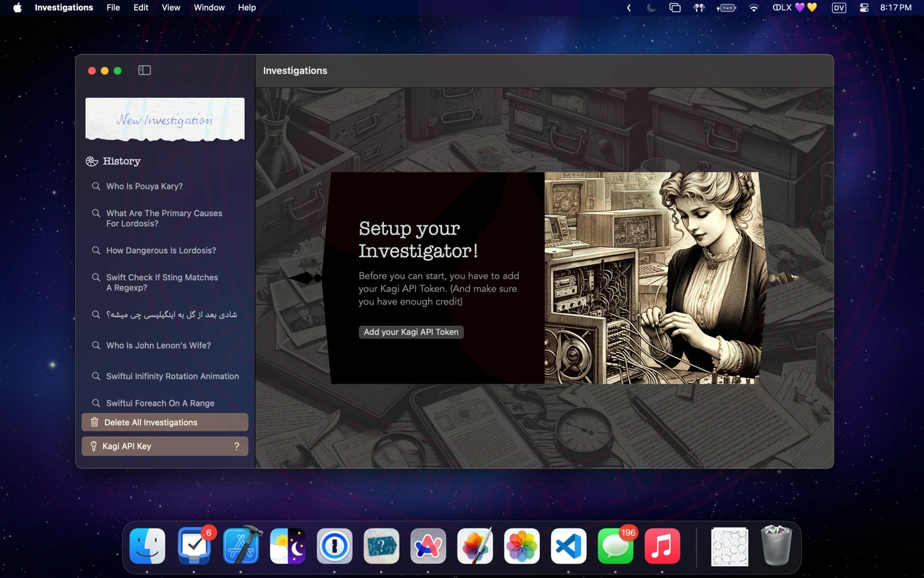Open the 'Who Is Pouya Kary?' investigation
924x578 pixels.
tap(145, 186)
